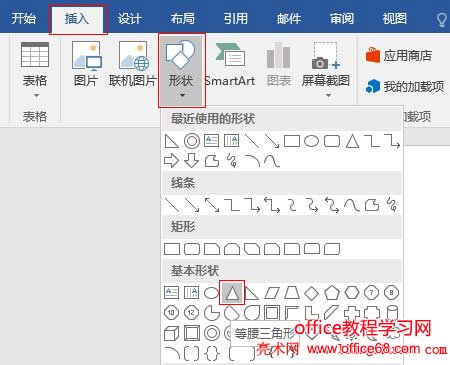Select frame shape in 基本形状
The image size is (450, 365).
click(x=272, y=313)
